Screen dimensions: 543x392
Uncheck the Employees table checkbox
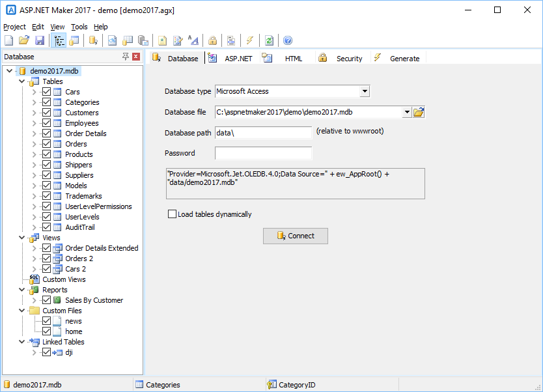coord(46,123)
